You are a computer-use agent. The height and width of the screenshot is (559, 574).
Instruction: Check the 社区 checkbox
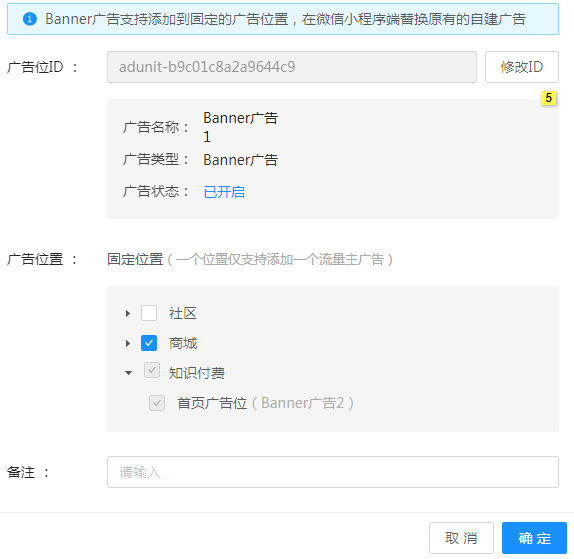click(149, 313)
